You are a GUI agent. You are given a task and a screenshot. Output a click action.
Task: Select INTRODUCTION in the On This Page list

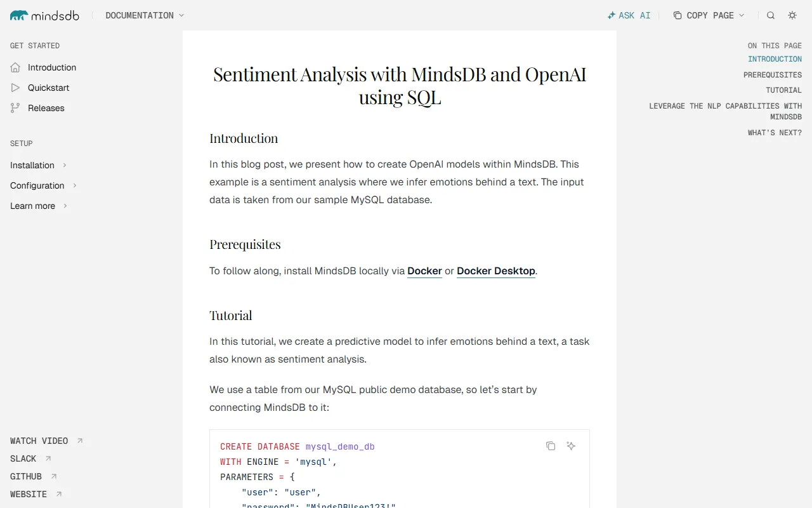point(775,58)
